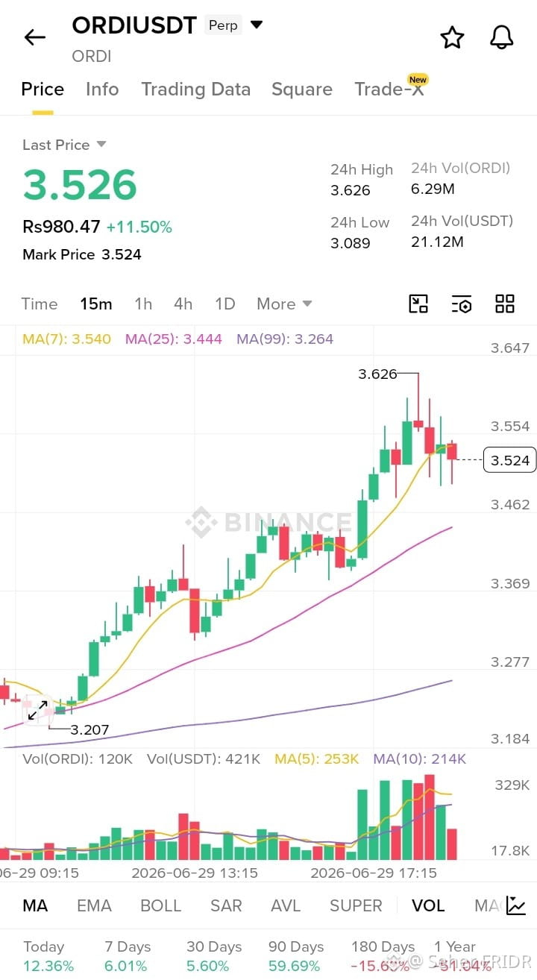Tap the 30 Days 5.60% performance
This screenshot has height=980, width=537.
click(214, 956)
